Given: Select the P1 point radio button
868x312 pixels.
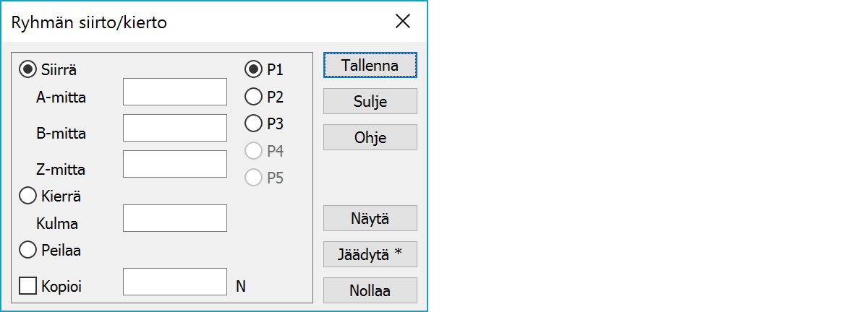Looking at the screenshot, I should click(x=253, y=70).
